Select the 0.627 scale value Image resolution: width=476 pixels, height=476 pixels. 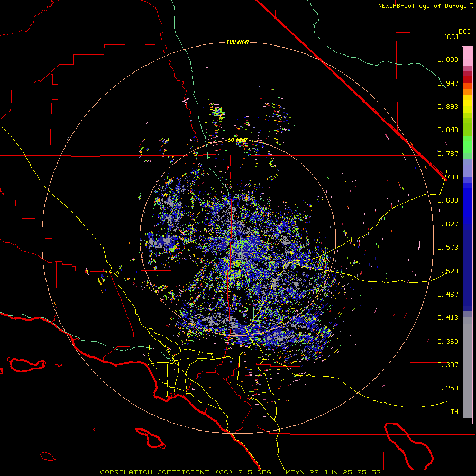tap(448, 224)
